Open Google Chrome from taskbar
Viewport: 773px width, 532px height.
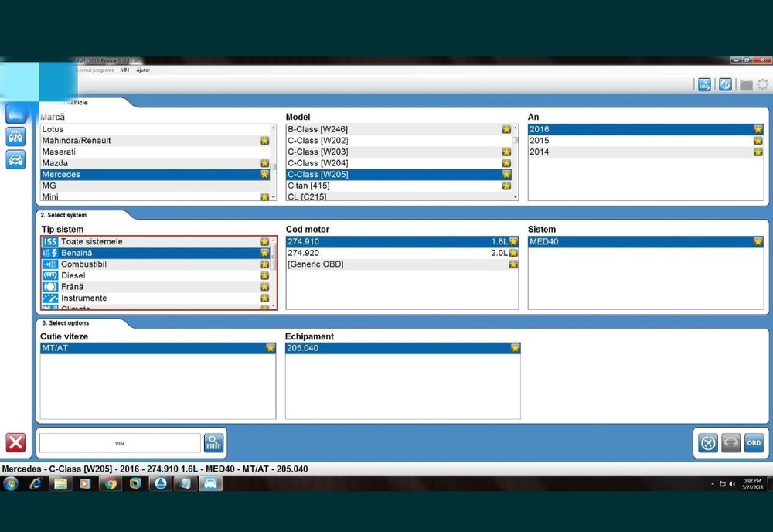click(x=111, y=484)
